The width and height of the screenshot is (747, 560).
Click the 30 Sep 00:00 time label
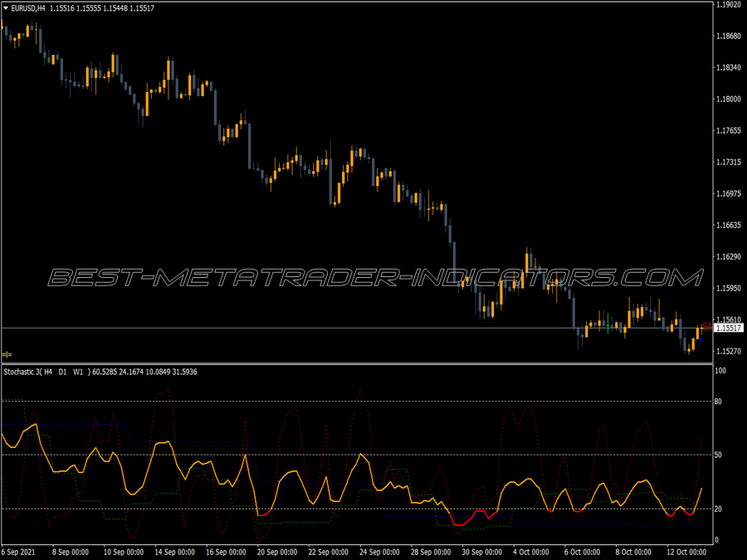pos(481,552)
